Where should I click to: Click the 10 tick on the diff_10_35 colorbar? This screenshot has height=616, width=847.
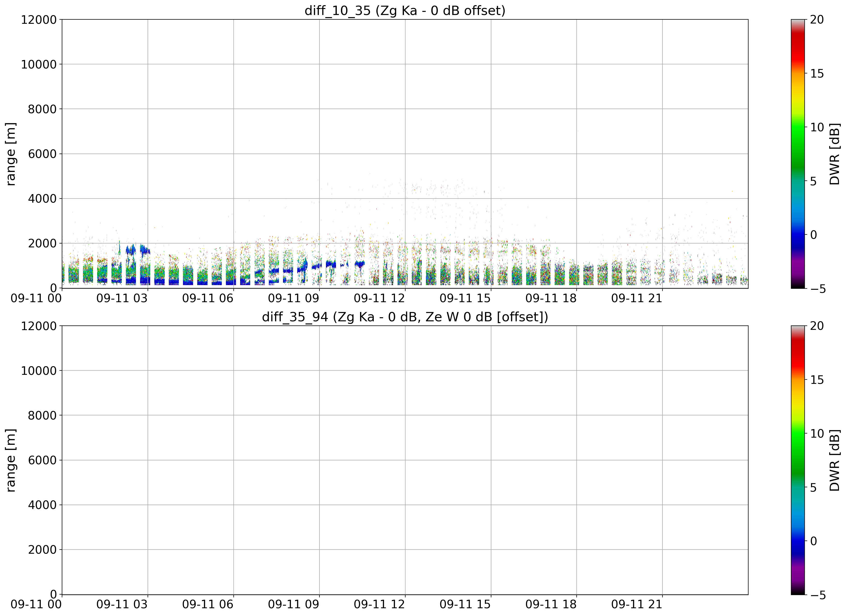pyautogui.click(x=817, y=127)
